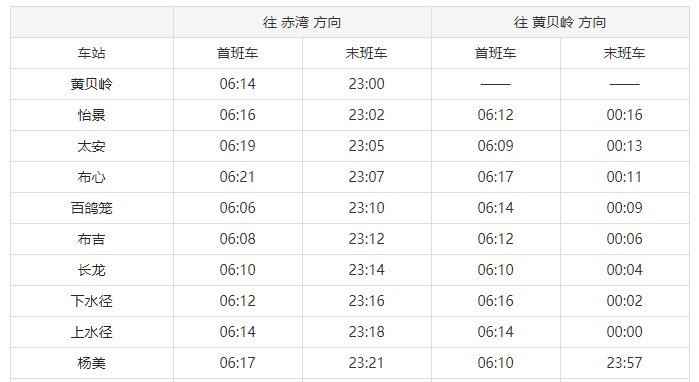The image size is (699, 382).
Task: Click the 黄贝岭 station name cell
Action: pyautogui.click(x=92, y=84)
